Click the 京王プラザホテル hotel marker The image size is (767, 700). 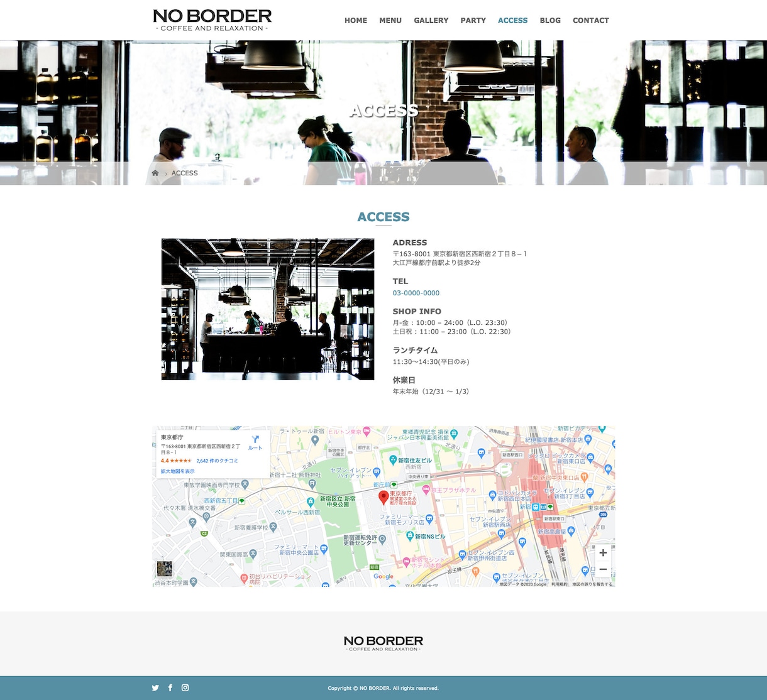coord(426,489)
